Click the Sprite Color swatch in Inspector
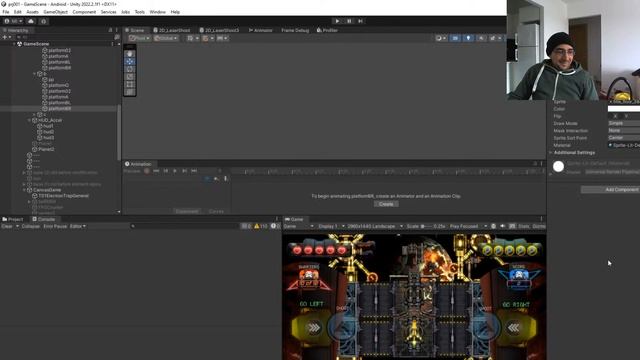640x360 pixels. (x=624, y=109)
